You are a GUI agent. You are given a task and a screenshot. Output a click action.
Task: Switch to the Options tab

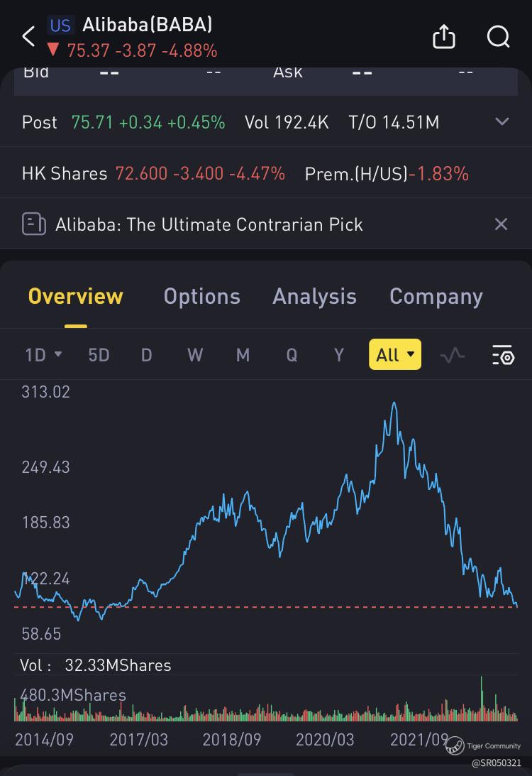click(201, 297)
